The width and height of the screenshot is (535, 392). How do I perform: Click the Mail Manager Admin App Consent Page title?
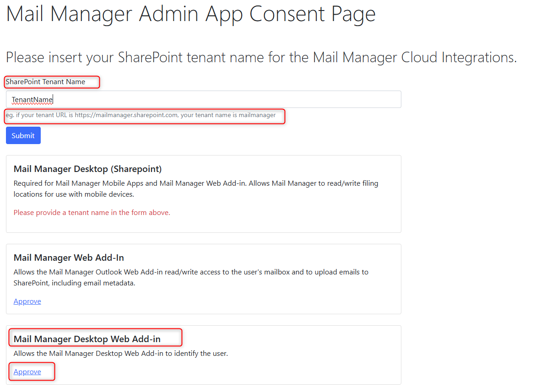tap(190, 15)
